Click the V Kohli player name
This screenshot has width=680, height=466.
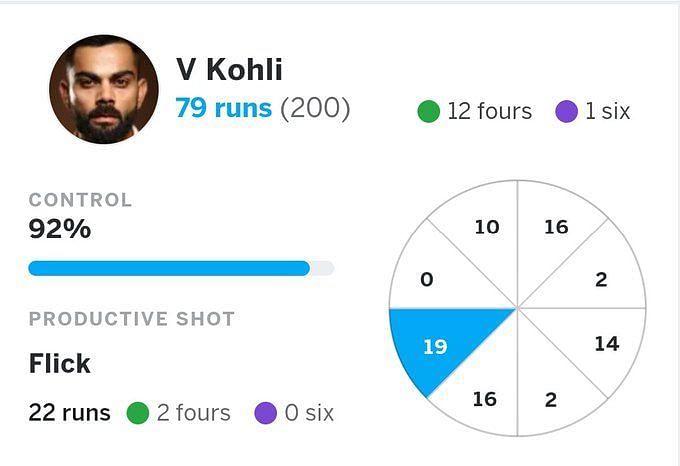point(229,69)
